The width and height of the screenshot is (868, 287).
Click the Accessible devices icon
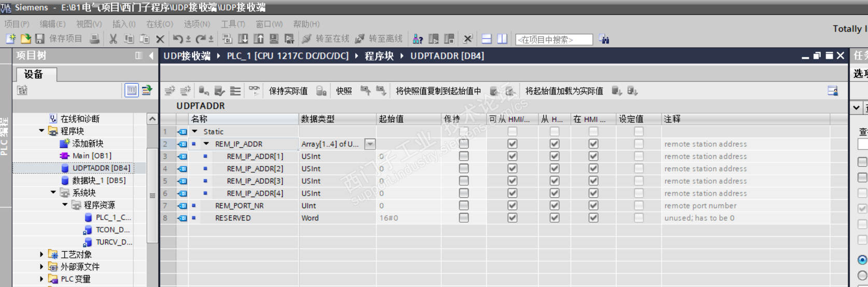click(417, 39)
